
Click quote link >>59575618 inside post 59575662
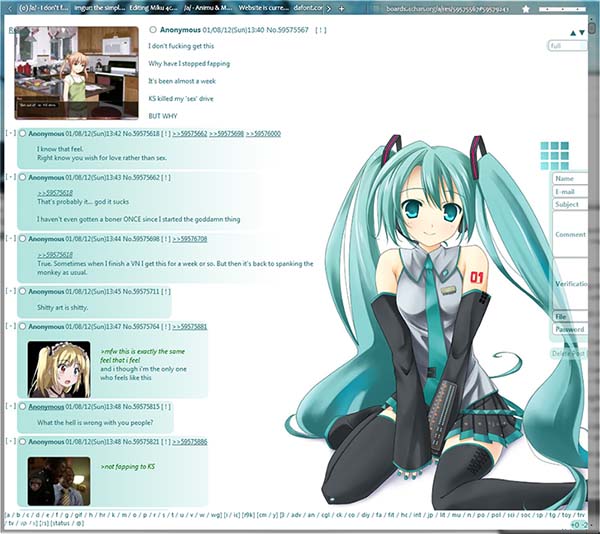[55, 193]
